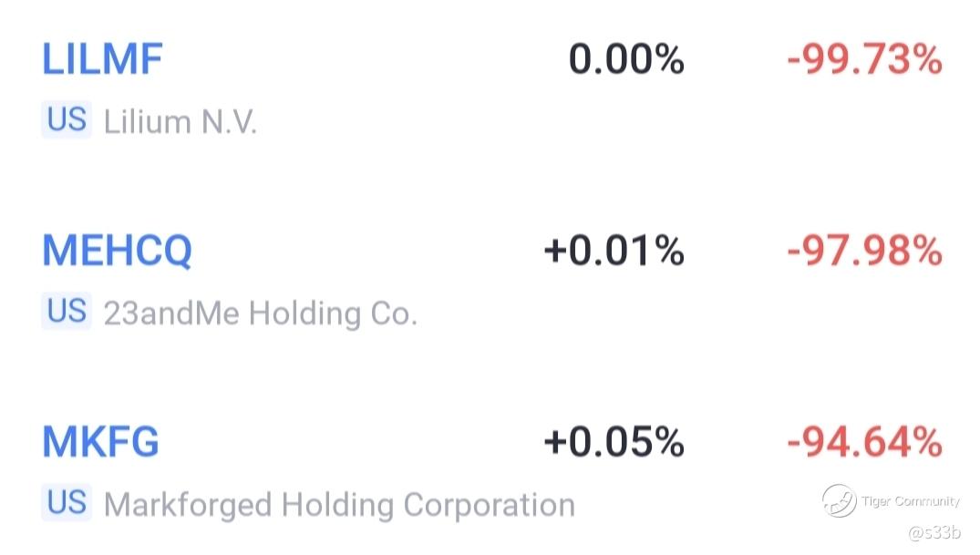The height and width of the screenshot is (555, 980).
Task: Click the -94.64% total loss value
Action: point(864,443)
